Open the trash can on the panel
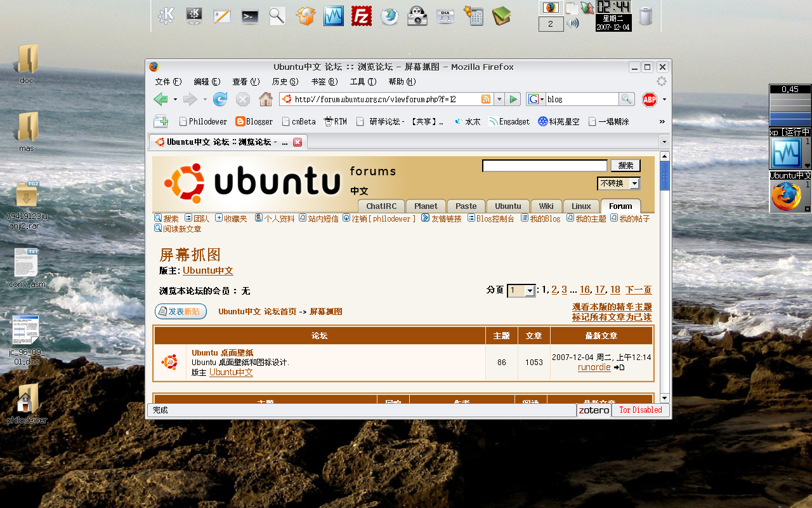This screenshot has width=812, height=508. 645,16
